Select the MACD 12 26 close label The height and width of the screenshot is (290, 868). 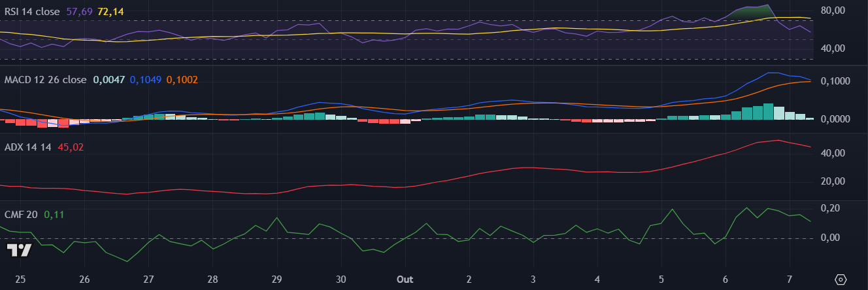click(x=45, y=80)
